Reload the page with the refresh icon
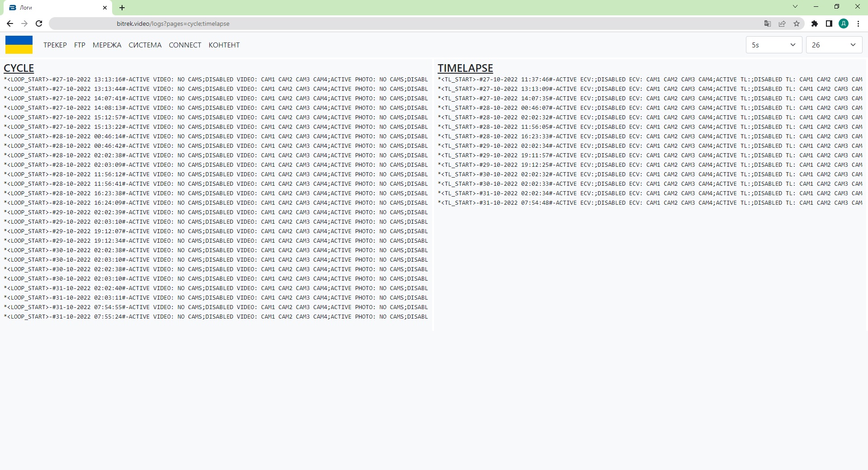This screenshot has height=470, width=868. point(39,23)
